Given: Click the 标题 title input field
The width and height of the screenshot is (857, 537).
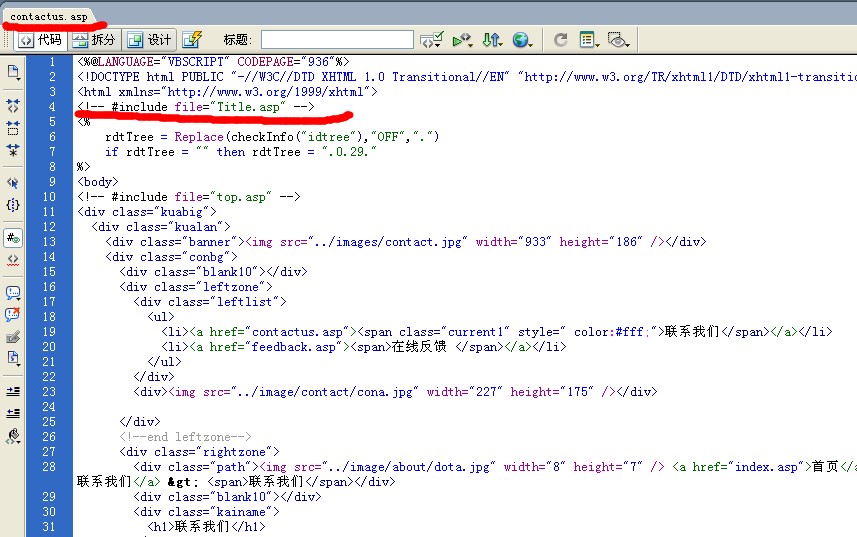Looking at the screenshot, I should pyautogui.click(x=337, y=40).
